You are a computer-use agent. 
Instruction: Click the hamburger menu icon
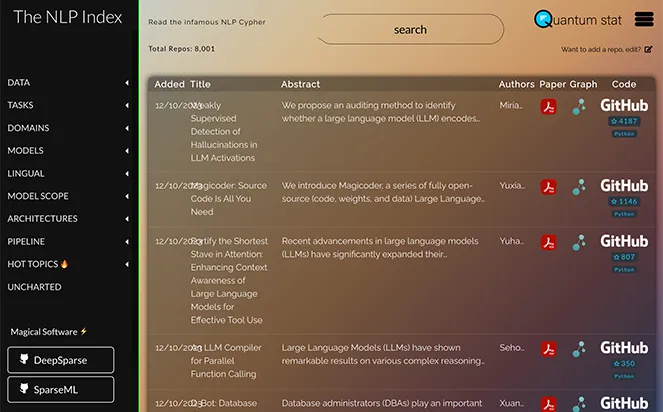644,19
